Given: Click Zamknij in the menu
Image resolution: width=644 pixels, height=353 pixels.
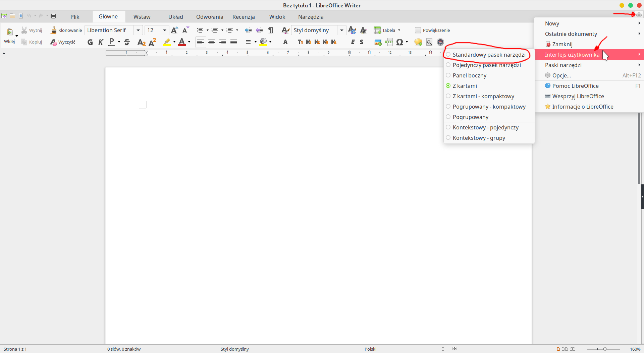Looking at the screenshot, I should pos(589,44).
